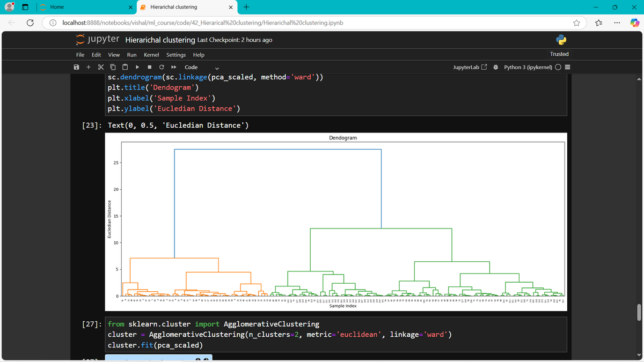Go back with the browser back arrow
Screen dimensions: 644x362
coord(12,23)
